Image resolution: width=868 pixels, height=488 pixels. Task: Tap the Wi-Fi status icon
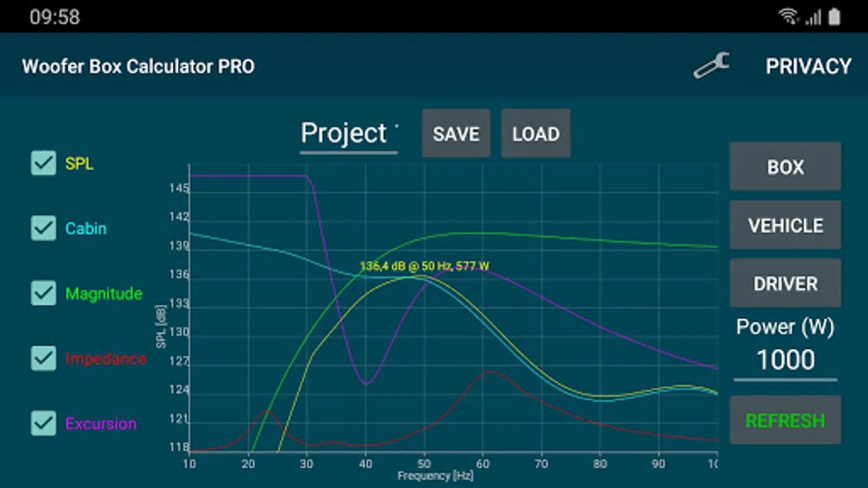[789, 17]
